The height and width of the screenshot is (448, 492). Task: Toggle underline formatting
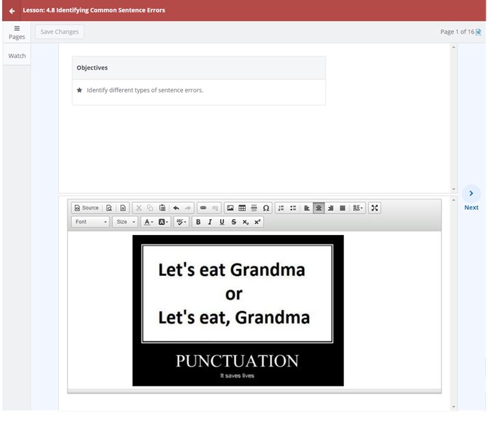(x=222, y=222)
